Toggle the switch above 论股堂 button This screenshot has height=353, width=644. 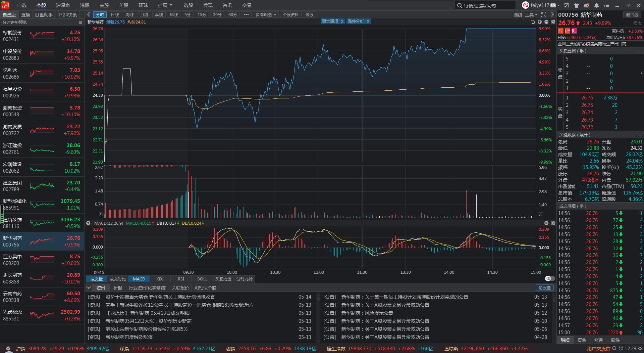[x=550, y=278]
